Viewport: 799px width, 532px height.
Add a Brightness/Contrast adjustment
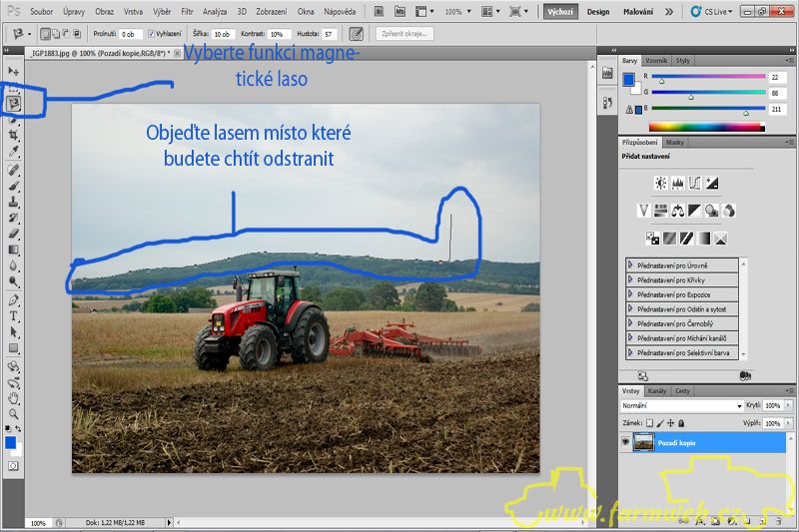click(660, 183)
